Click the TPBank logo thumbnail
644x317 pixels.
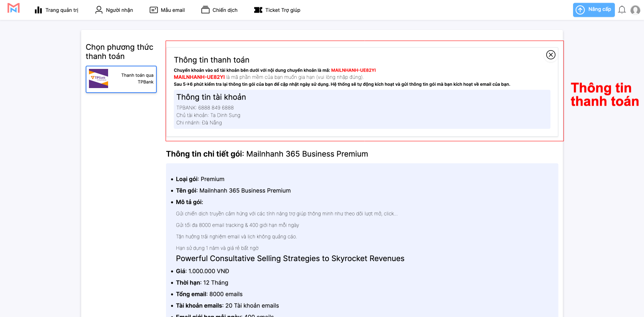[99, 78]
